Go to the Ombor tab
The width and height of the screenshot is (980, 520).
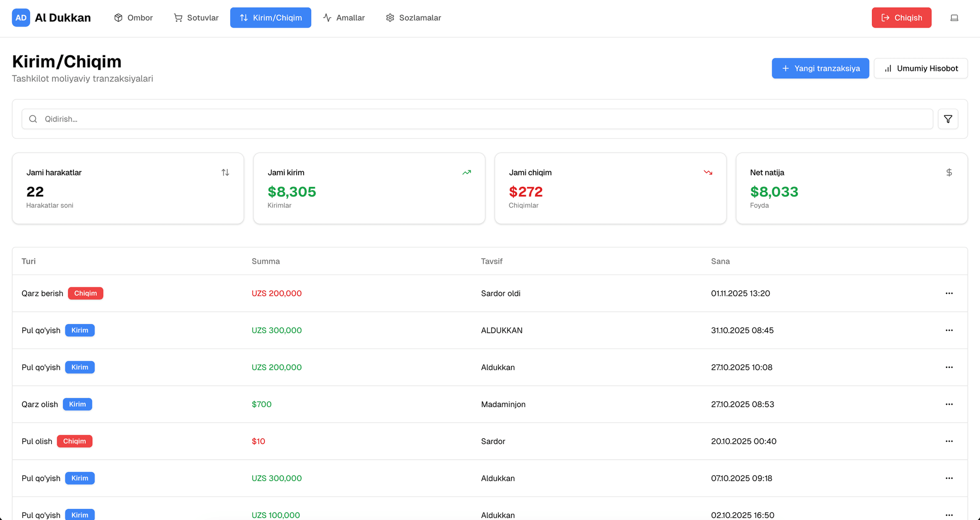pos(133,18)
